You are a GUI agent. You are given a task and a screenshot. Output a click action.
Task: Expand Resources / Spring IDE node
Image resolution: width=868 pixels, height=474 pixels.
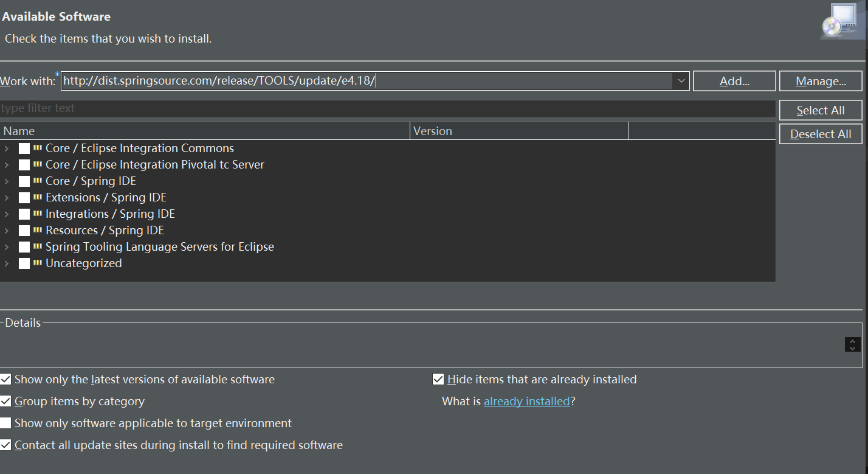point(7,231)
